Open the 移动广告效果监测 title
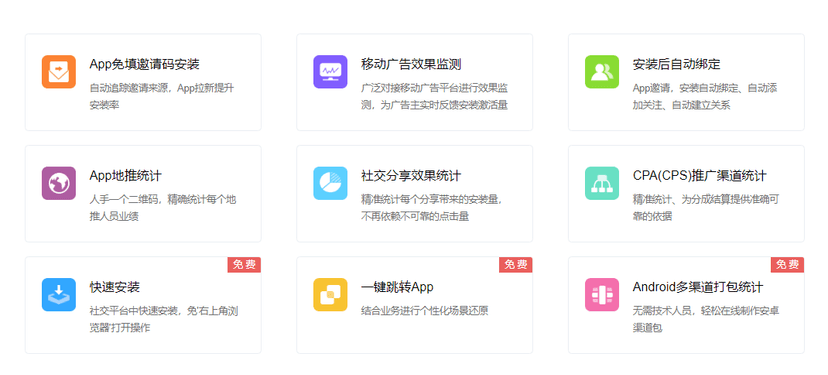The width and height of the screenshot is (828, 375). [x=411, y=64]
